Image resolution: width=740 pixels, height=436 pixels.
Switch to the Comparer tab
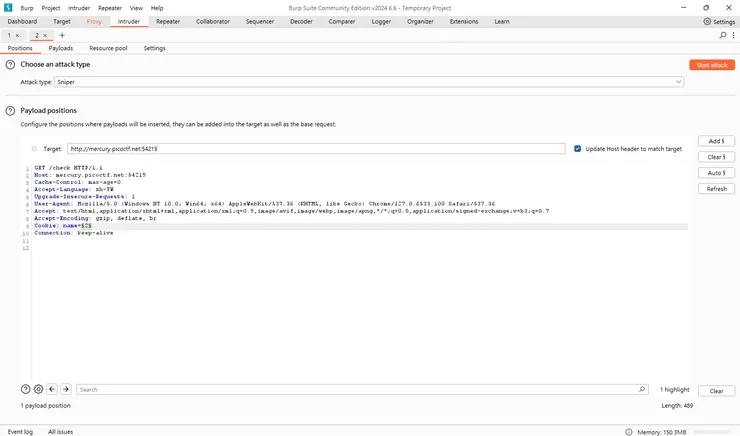[342, 22]
